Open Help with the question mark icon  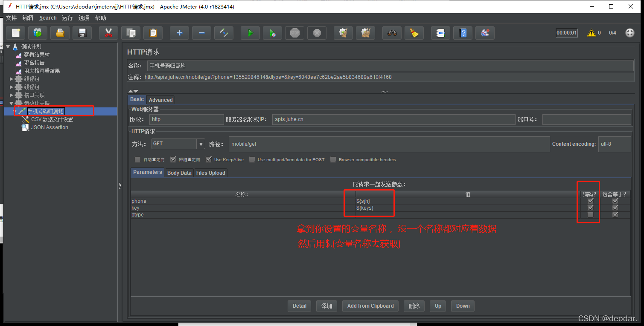click(463, 33)
